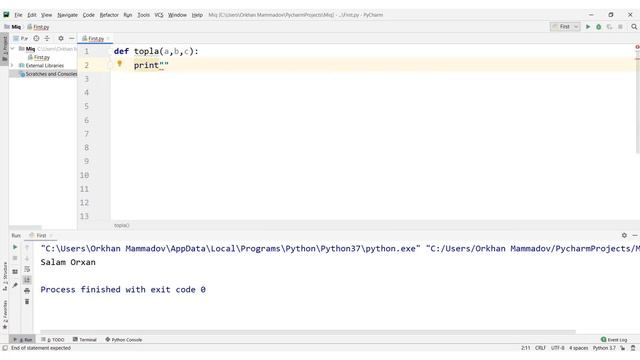Change line separator CRLF in status bar
The height and width of the screenshot is (360, 640).
coord(540,348)
